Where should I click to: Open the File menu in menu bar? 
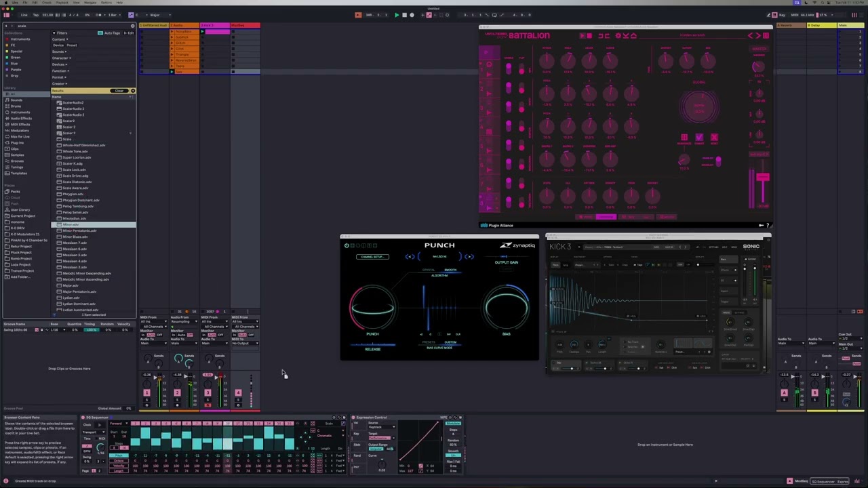point(24,3)
